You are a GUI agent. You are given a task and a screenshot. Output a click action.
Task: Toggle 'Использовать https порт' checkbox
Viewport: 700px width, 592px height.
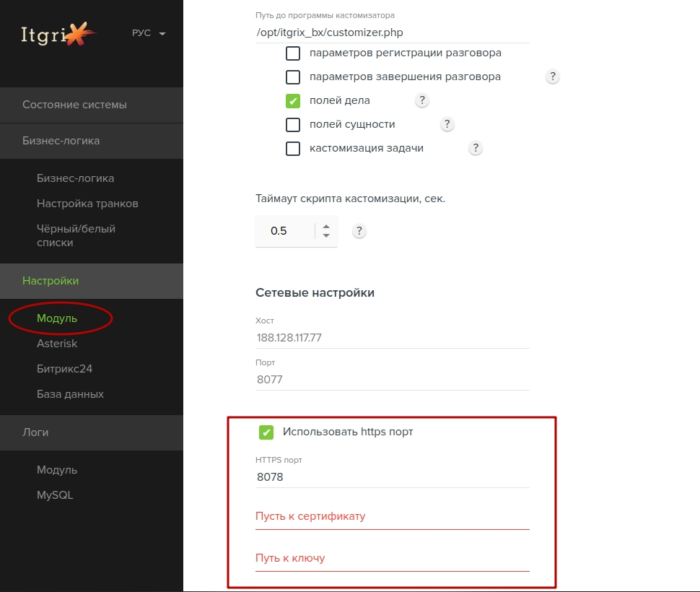pyautogui.click(x=266, y=432)
